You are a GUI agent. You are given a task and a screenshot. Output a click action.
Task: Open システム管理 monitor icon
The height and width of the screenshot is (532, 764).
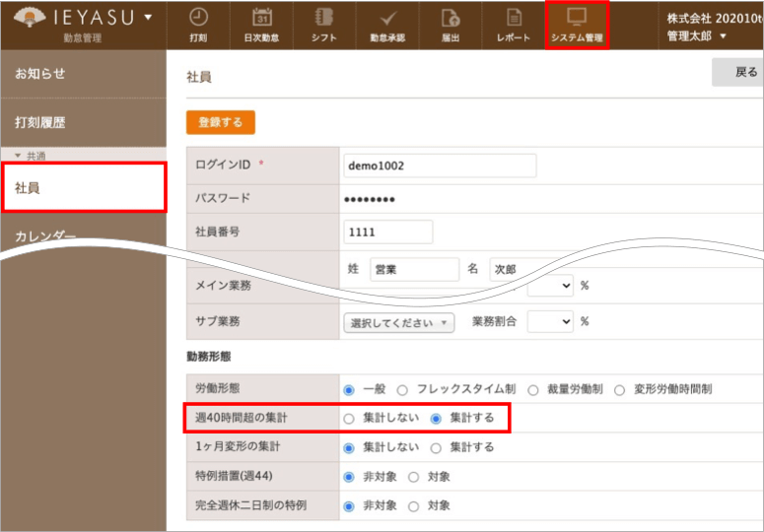coord(577,18)
